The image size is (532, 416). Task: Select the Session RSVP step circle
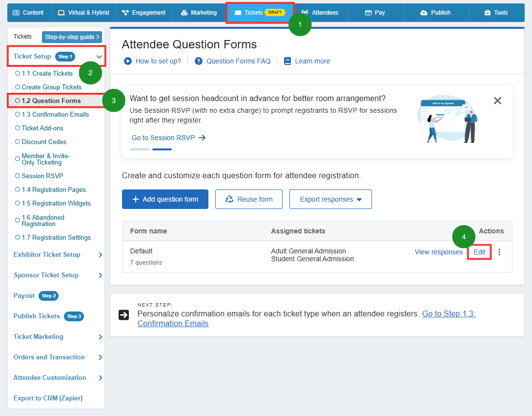tap(17, 176)
